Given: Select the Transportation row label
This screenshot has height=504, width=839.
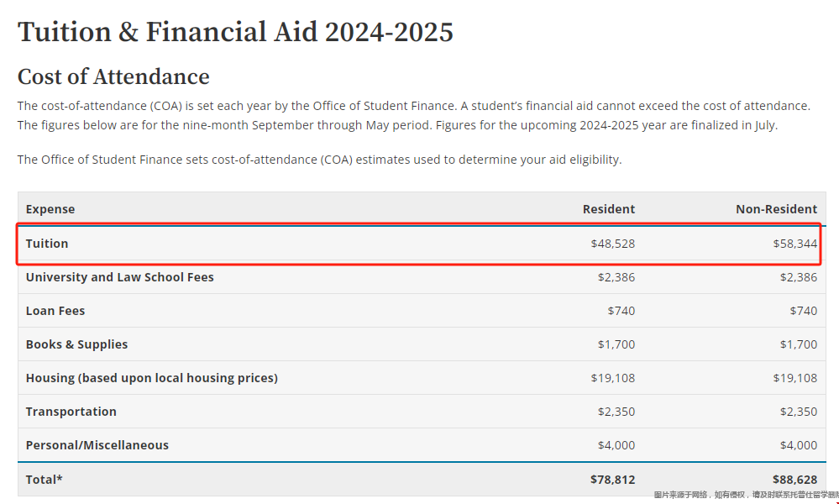Looking at the screenshot, I should [71, 412].
